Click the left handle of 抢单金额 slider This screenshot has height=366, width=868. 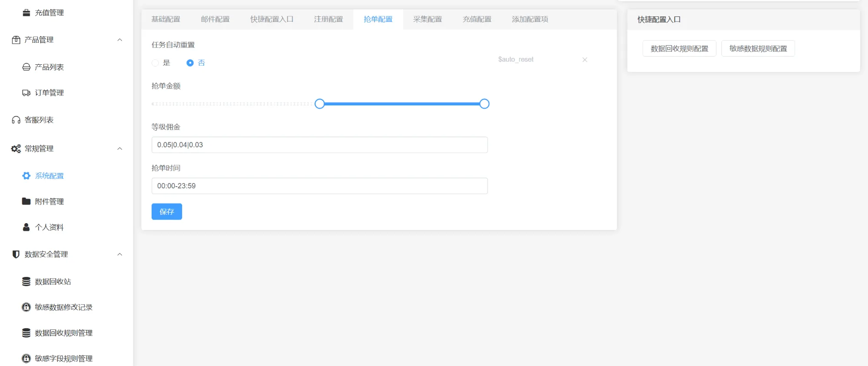point(320,104)
